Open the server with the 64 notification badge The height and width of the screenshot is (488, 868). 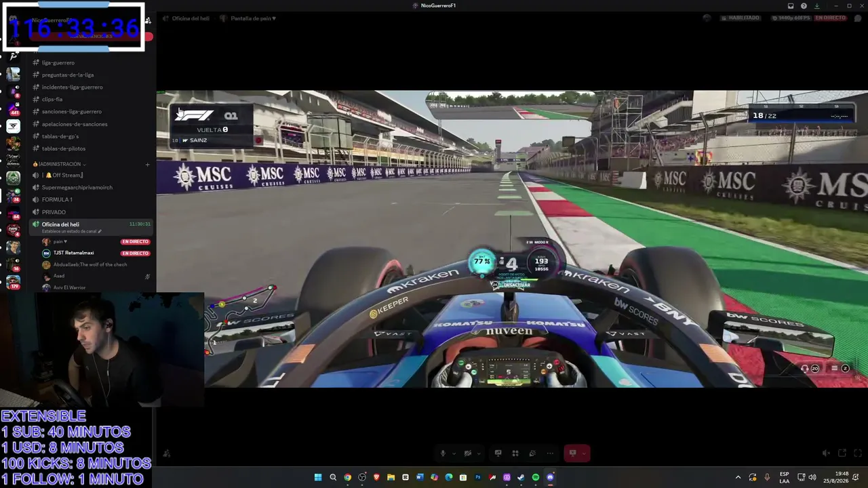[14, 212]
